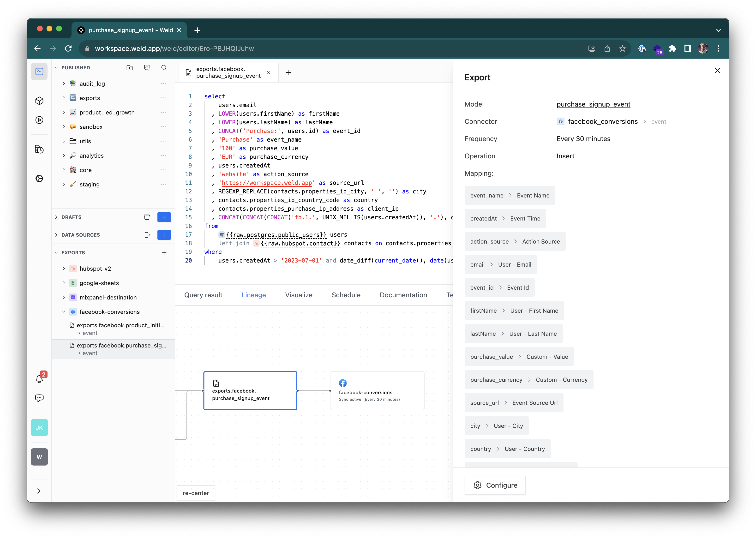Open settings gear in left sidebar

(39, 179)
